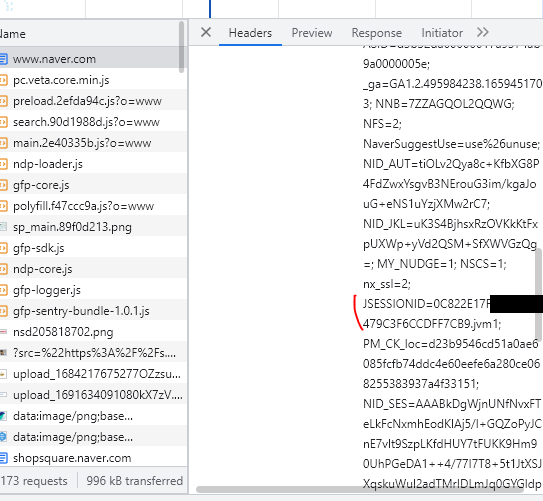Select gfp-sentry-bundle-1.0.1.js request

pyautogui.click(x=94, y=311)
